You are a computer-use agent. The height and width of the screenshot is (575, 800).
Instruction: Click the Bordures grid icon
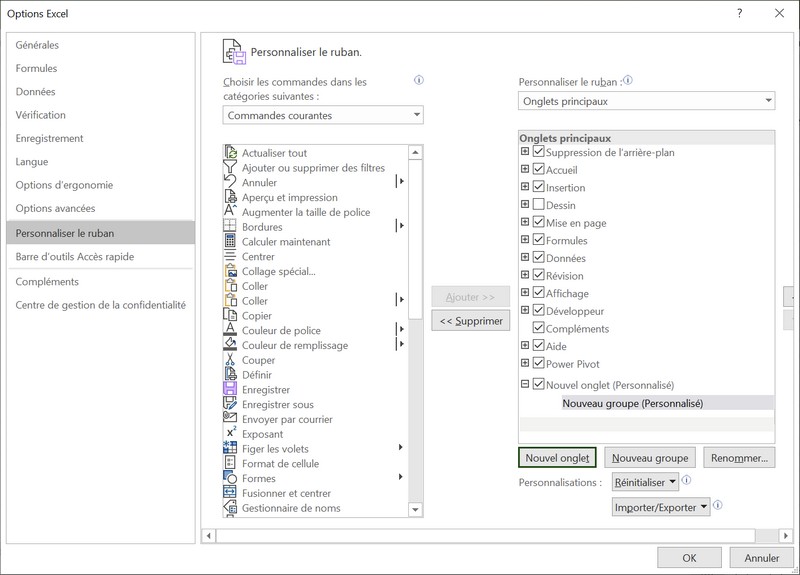coord(231,227)
